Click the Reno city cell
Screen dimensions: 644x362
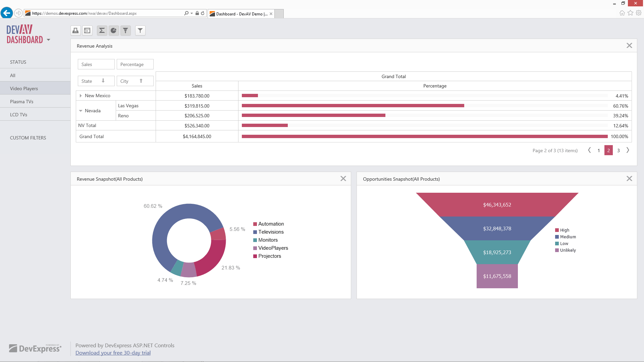click(136, 116)
